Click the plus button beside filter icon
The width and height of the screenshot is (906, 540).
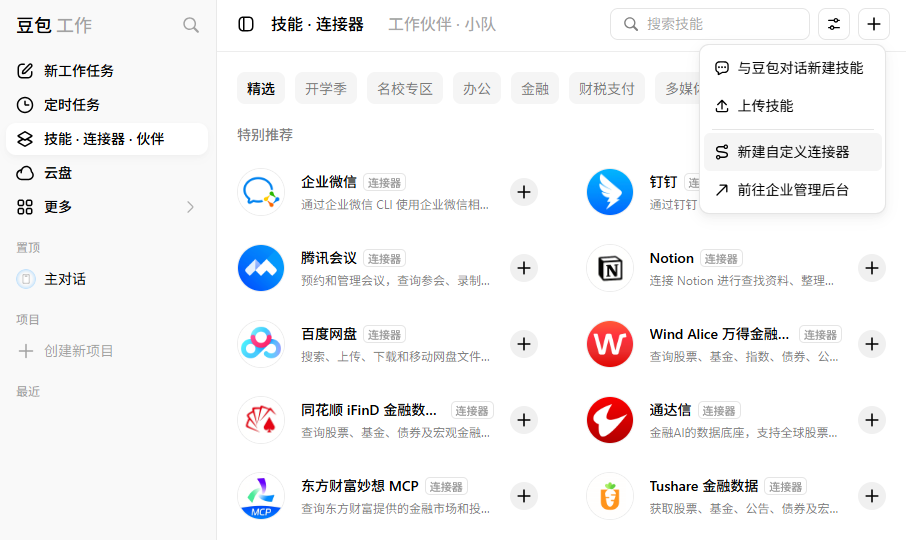pos(874,24)
